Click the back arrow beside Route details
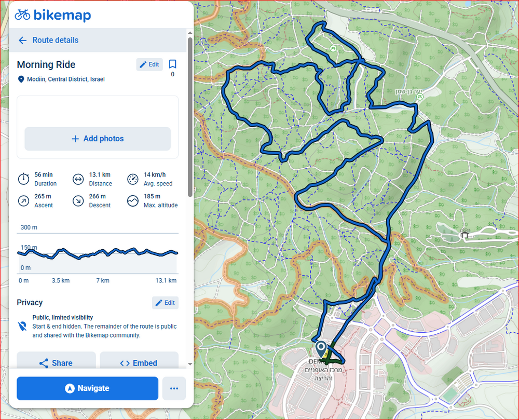The width and height of the screenshot is (519, 420). (x=22, y=40)
